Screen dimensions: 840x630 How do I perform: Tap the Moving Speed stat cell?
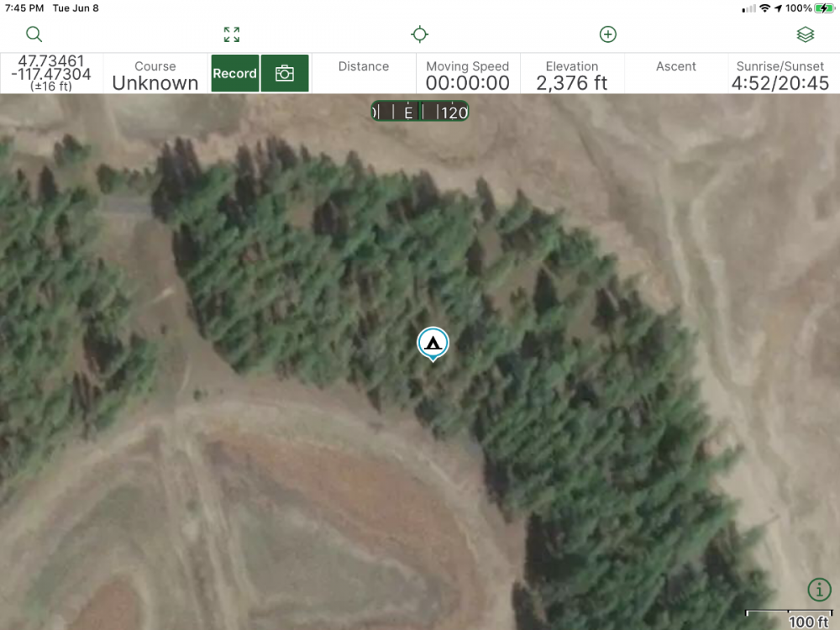[x=468, y=74]
